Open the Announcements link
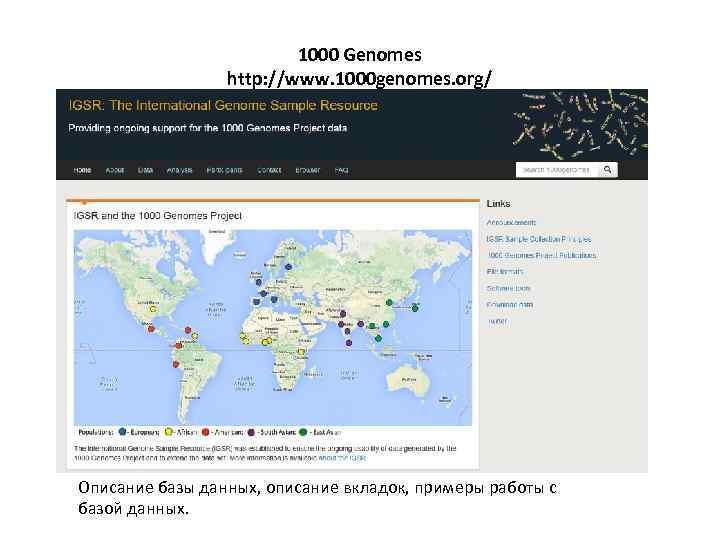The width and height of the screenshot is (720, 540). (x=511, y=223)
